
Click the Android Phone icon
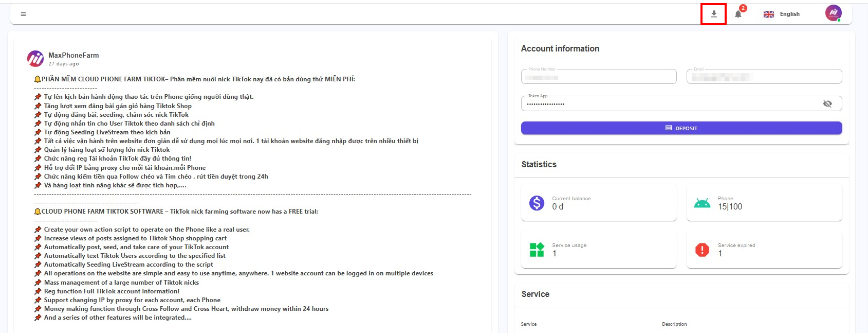coord(702,203)
